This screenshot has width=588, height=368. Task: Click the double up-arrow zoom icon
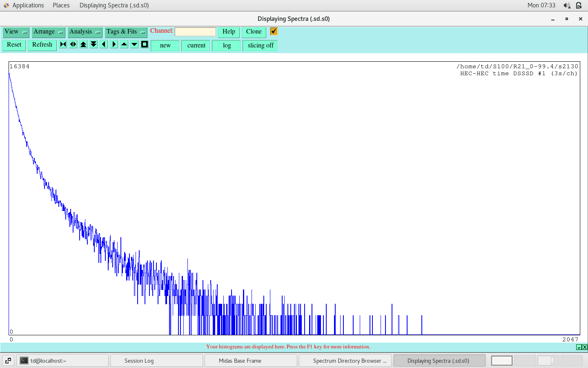[x=83, y=44]
